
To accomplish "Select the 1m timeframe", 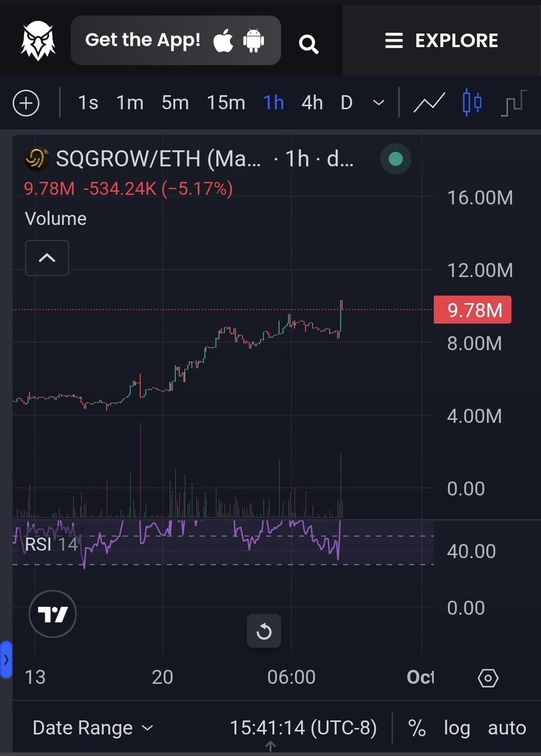I will pyautogui.click(x=130, y=103).
